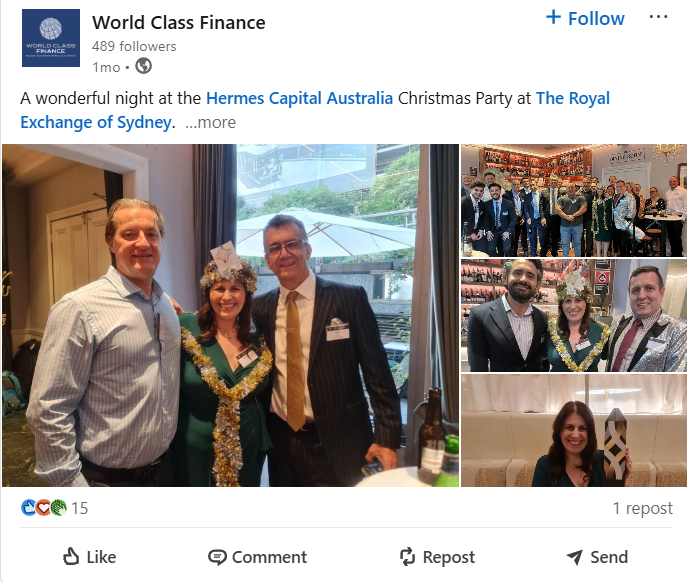This screenshot has height=582, width=687.
Task: Open The Royal Exchange of Sydney link
Action: pos(314,110)
